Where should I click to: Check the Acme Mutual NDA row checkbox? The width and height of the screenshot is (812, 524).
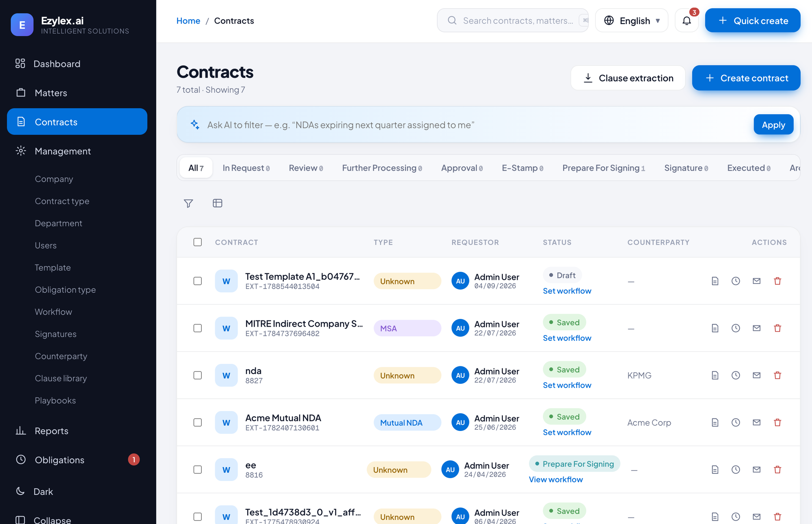198,422
